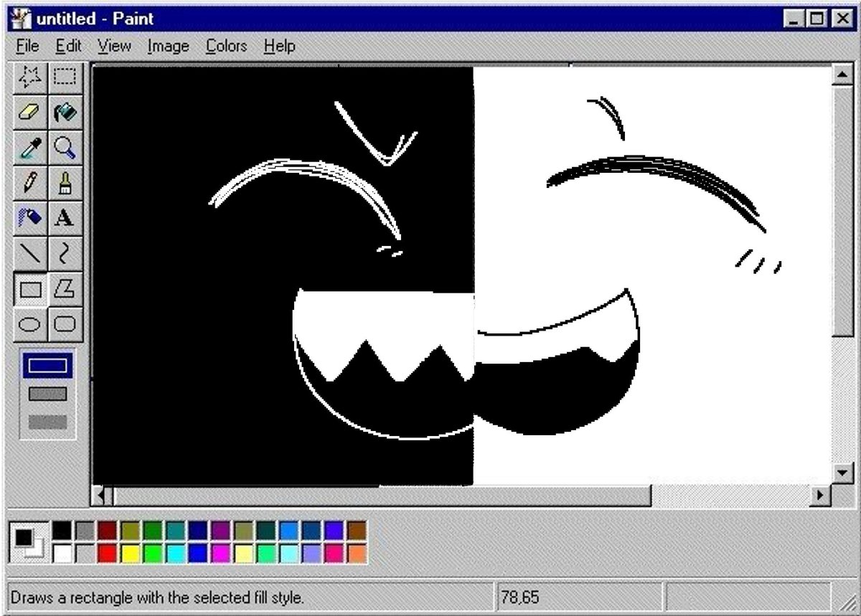861x616 pixels.
Task: Open the Help menu
Action: point(279,46)
